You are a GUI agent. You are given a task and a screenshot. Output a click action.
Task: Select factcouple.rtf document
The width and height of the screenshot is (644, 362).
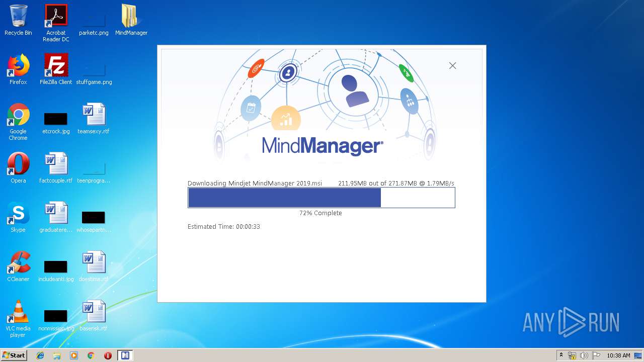56,168
